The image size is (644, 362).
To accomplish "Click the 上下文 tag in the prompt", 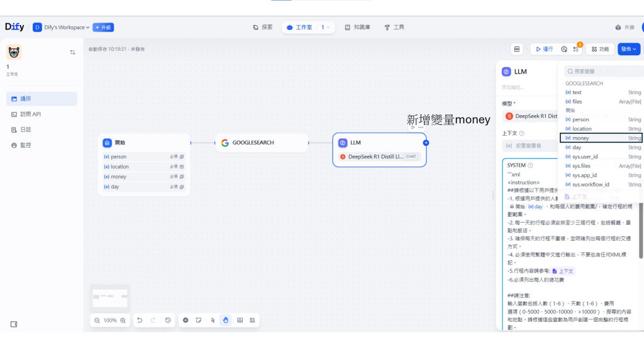I will pyautogui.click(x=563, y=271).
